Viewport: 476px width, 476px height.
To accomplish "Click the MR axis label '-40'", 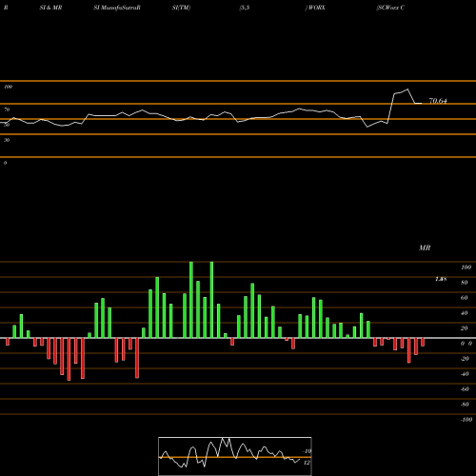I will pyautogui.click(x=465, y=374).
